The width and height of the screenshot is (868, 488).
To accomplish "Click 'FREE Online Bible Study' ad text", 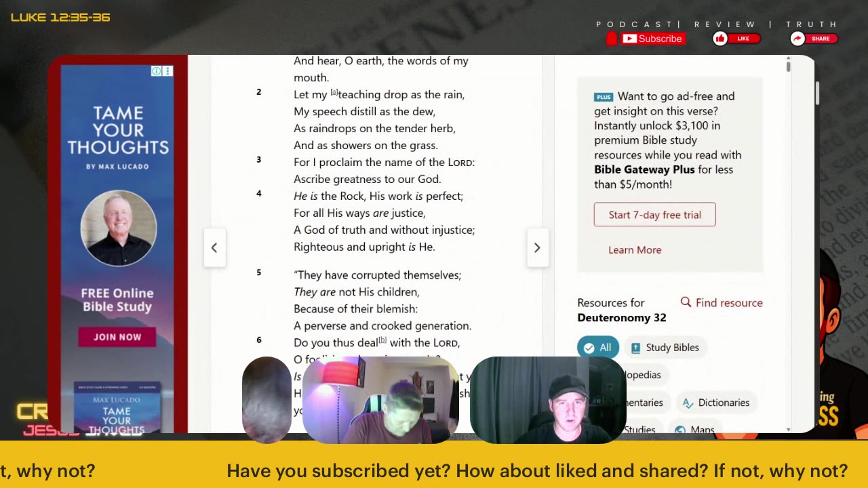I will click(117, 300).
